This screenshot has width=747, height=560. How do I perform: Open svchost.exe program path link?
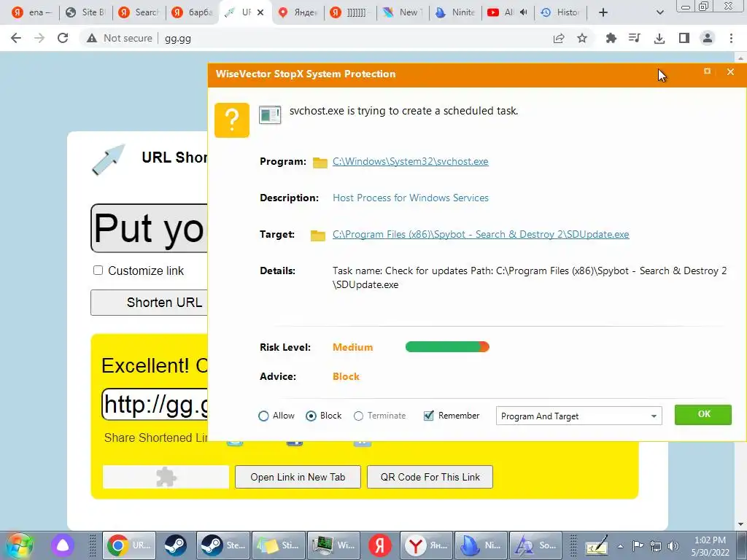tap(410, 161)
